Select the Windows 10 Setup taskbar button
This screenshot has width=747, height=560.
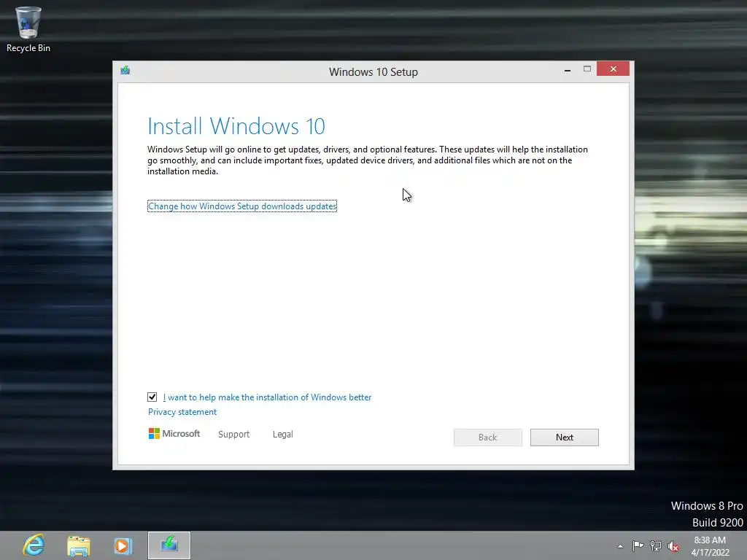169,545
